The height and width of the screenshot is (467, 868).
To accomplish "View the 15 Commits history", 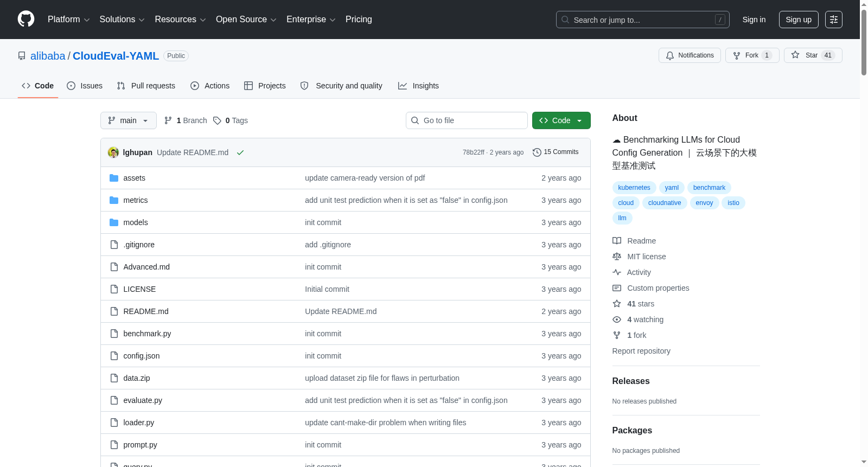I will click(556, 152).
